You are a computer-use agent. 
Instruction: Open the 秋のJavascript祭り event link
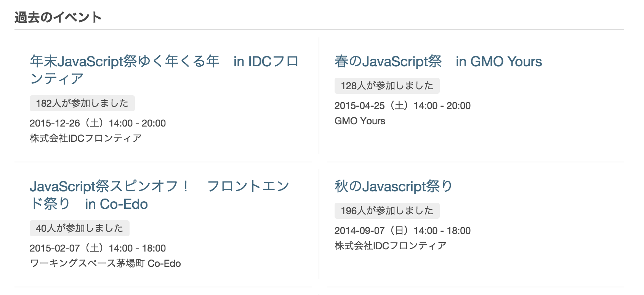393,186
